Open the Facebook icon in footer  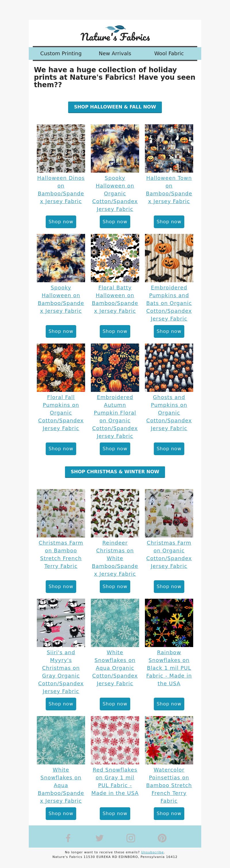pos(68,838)
